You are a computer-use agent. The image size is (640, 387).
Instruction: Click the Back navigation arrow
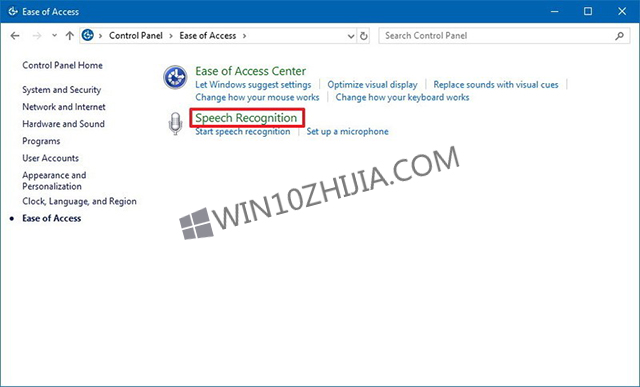[15, 36]
